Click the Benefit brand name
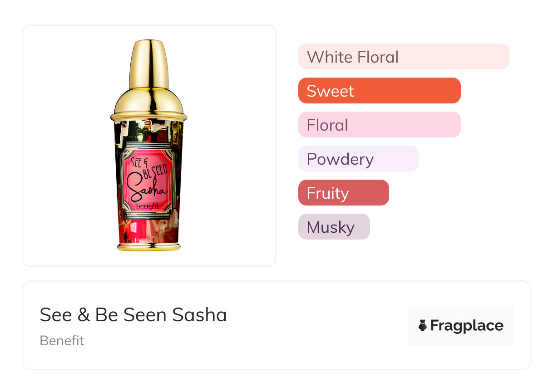 [x=62, y=340]
